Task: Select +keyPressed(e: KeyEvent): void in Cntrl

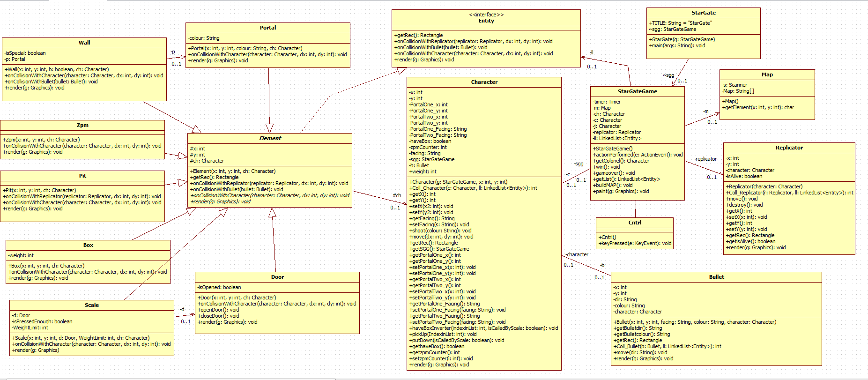Action: coord(635,243)
